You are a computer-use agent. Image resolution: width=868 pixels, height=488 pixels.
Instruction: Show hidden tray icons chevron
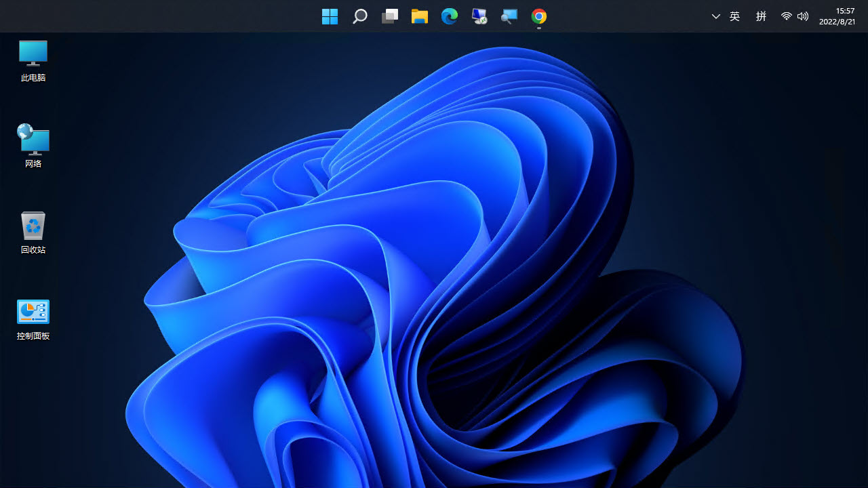[716, 16]
